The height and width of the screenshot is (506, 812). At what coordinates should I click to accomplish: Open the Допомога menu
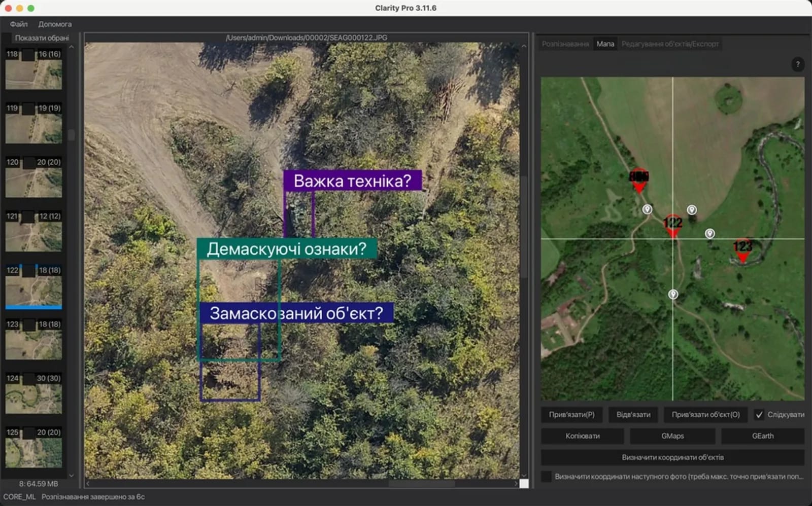click(54, 24)
